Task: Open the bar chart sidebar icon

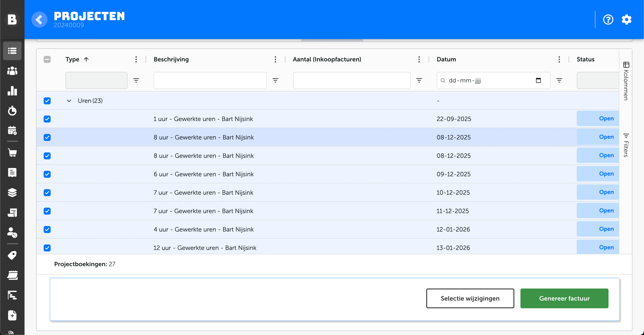Action: 12,91
